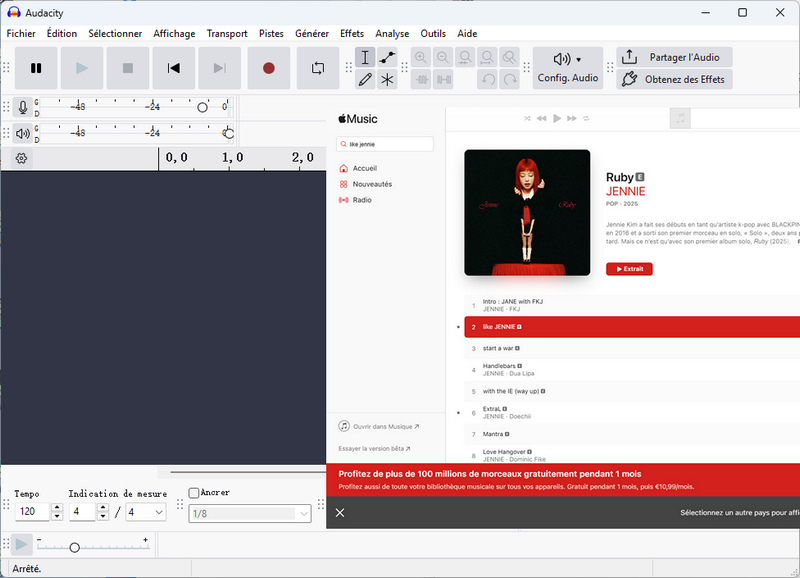This screenshot has height=578, width=800.
Task: Click the red Record button
Action: (268, 68)
